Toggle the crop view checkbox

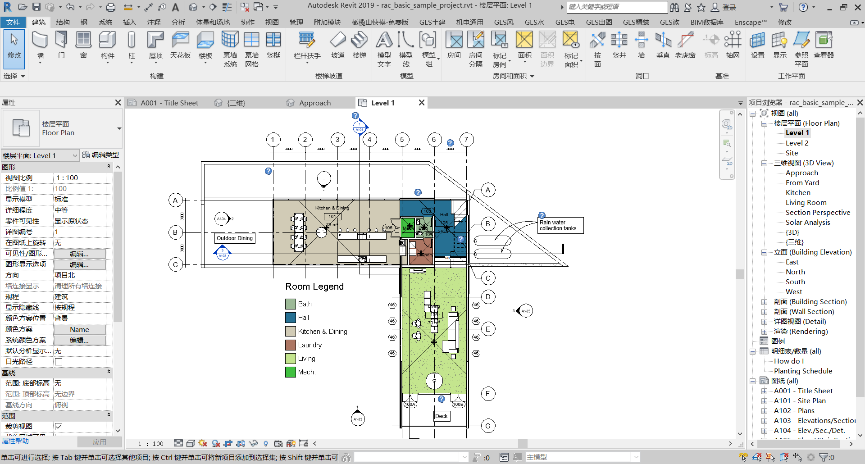coord(57,425)
